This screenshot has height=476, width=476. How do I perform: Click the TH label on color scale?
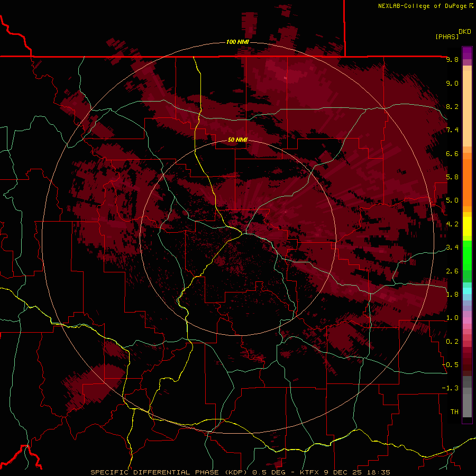point(454,412)
